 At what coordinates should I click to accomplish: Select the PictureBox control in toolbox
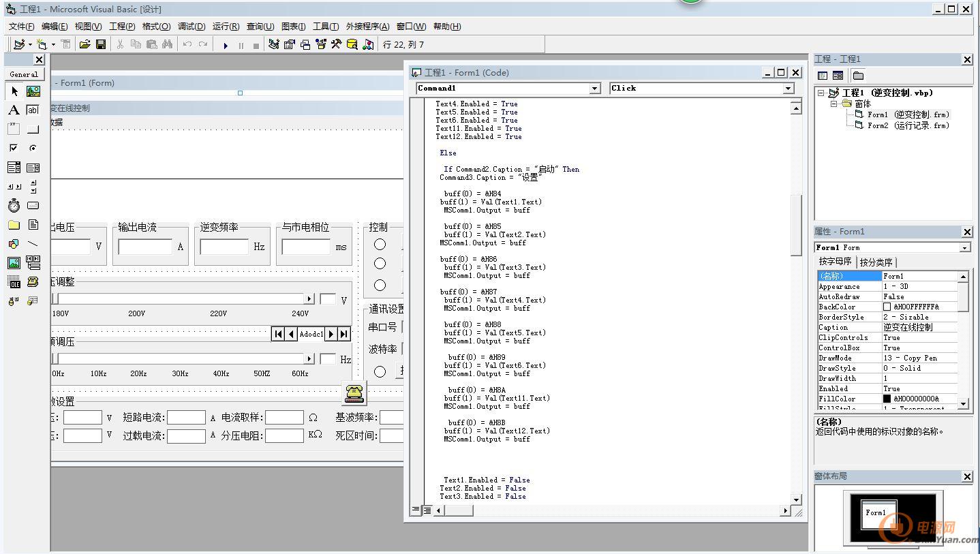tap(33, 91)
